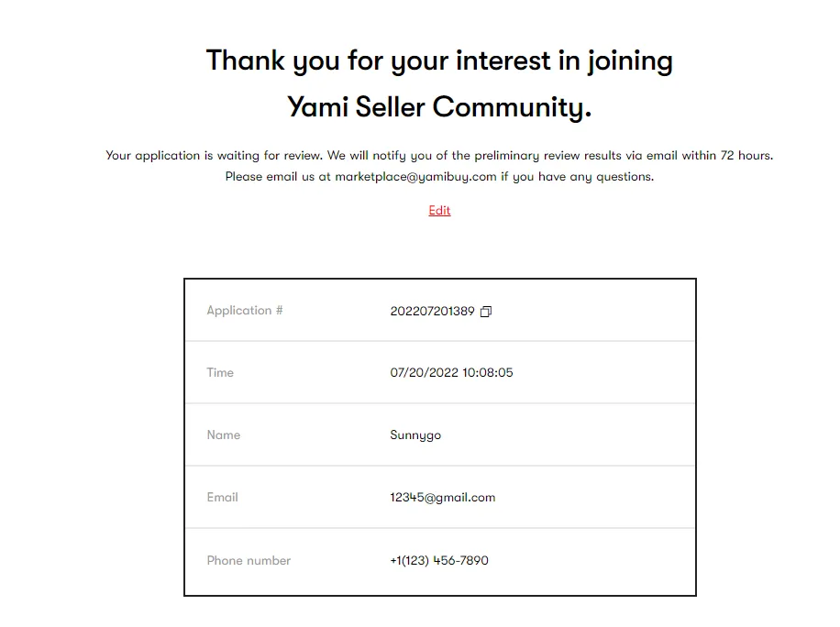
Task: Copy the application number using the copy icon
Action: coord(486,312)
